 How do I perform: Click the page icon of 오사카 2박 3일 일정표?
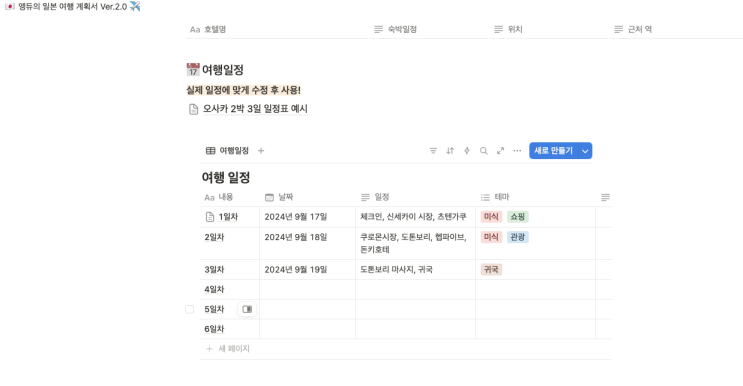[x=193, y=109]
